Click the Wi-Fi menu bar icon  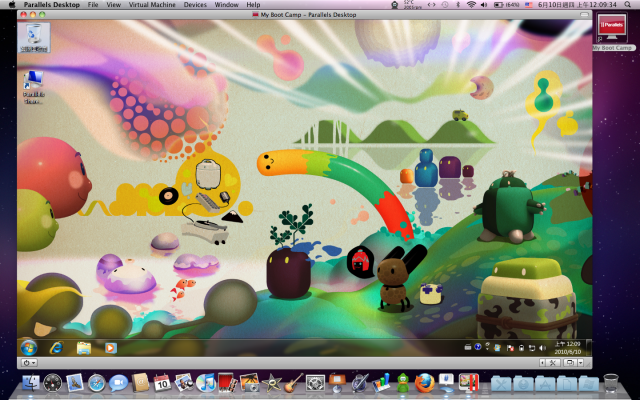471,5
